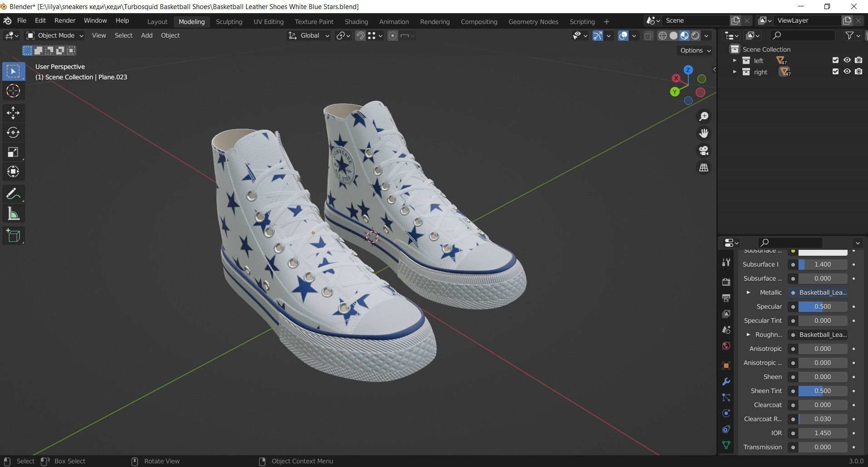Switch to solid viewport shading

[673, 35]
